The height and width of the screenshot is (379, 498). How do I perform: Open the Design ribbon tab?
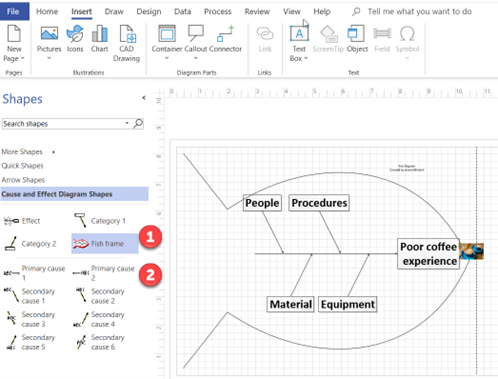point(149,11)
